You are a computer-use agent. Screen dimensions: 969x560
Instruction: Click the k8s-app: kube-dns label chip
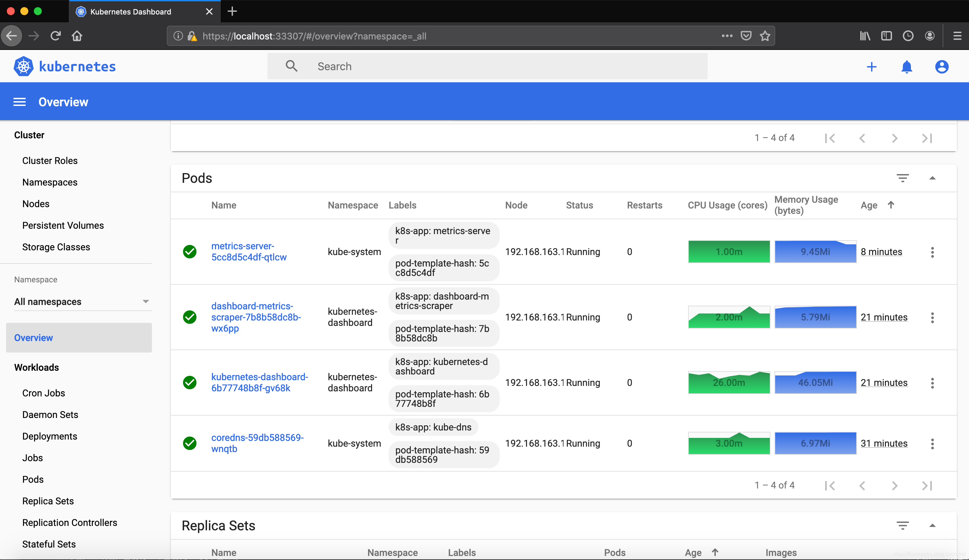point(433,427)
